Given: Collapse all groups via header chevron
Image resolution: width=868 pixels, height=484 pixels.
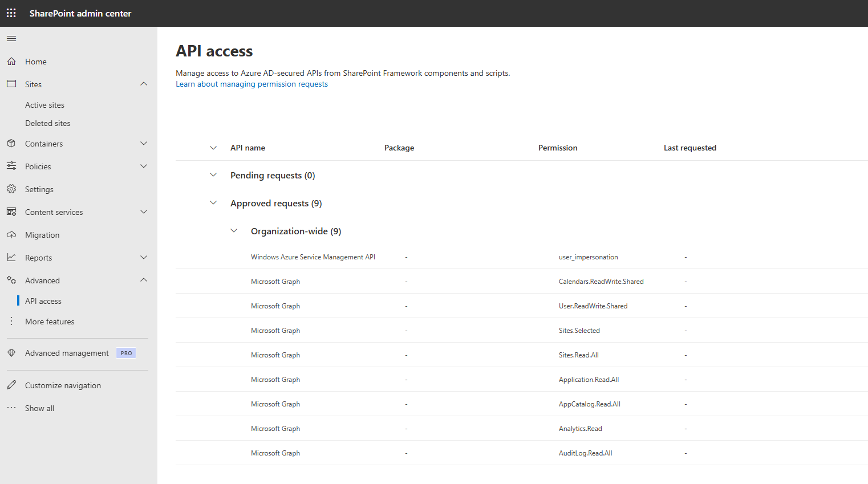Looking at the screenshot, I should pos(213,148).
